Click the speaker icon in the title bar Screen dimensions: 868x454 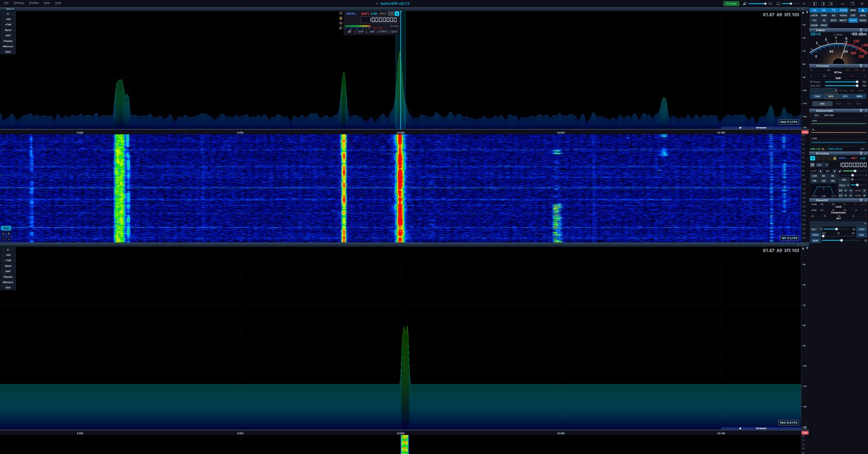(744, 4)
